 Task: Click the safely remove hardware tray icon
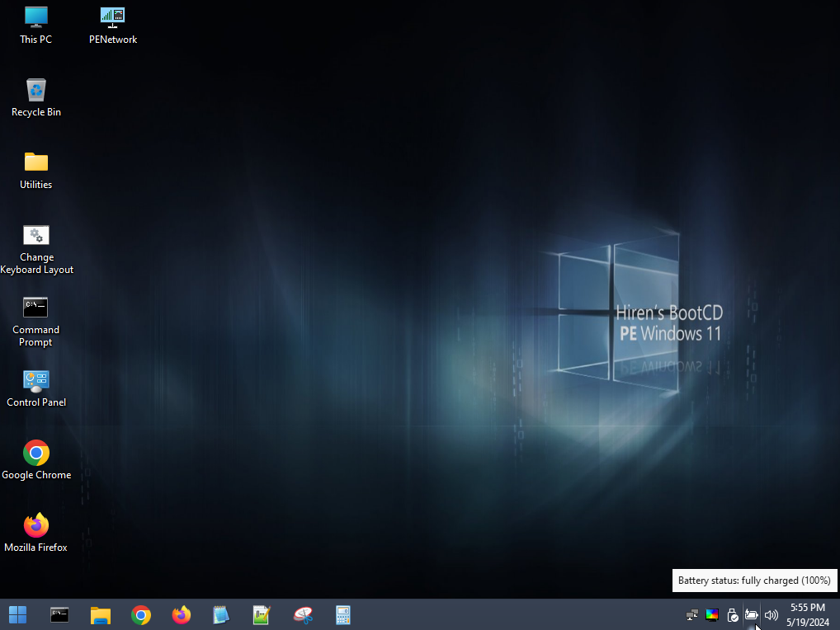tap(733, 615)
